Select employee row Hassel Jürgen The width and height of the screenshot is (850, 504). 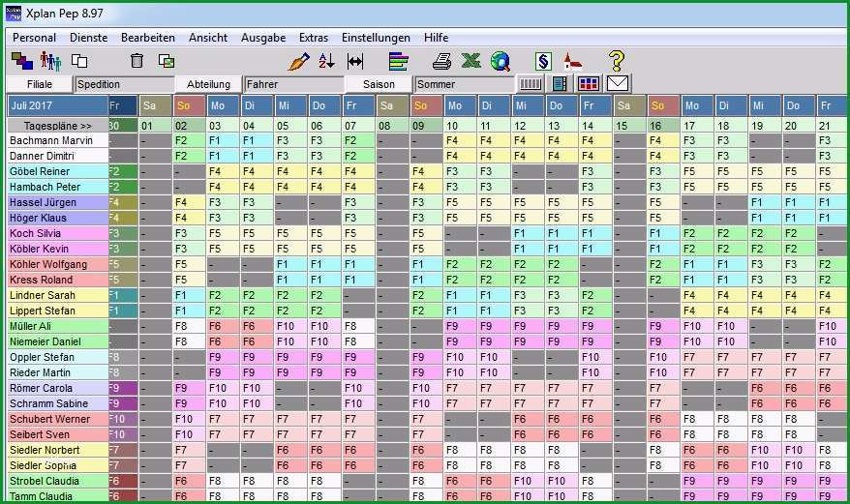[57, 202]
